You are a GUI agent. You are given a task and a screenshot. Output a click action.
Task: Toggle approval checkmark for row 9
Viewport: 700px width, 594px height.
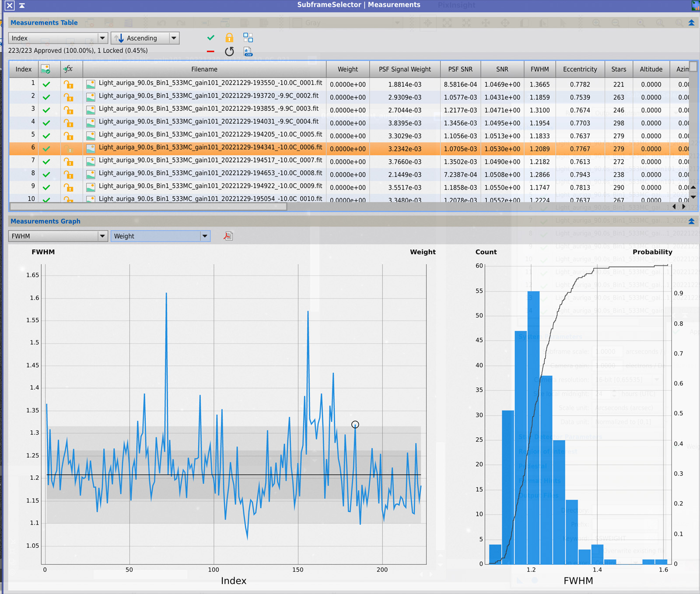pyautogui.click(x=46, y=188)
